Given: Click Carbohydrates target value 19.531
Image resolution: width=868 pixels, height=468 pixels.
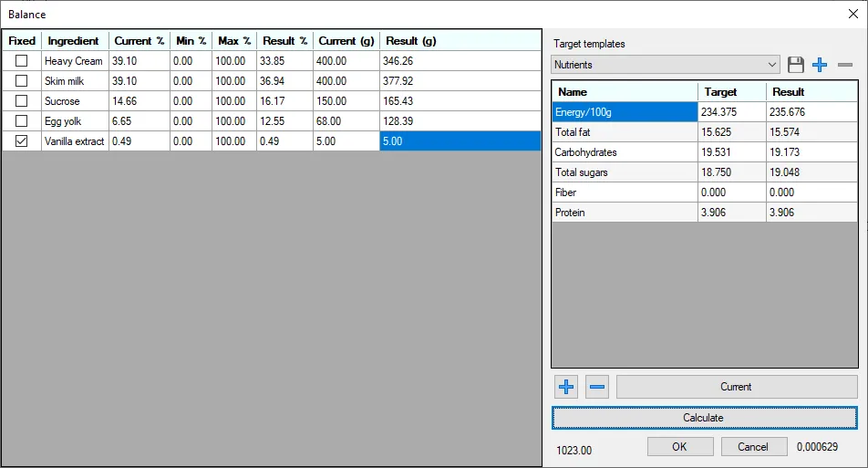Looking at the screenshot, I should coord(732,151).
